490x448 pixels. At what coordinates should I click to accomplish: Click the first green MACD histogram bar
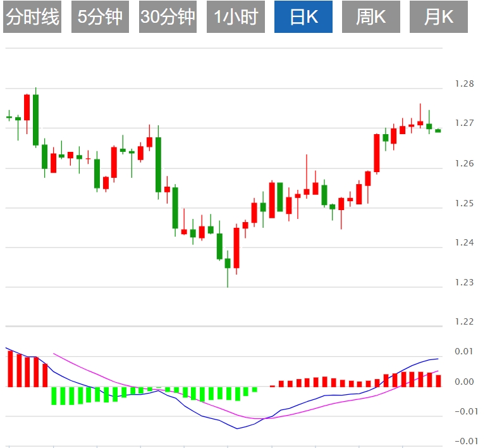tap(54, 396)
